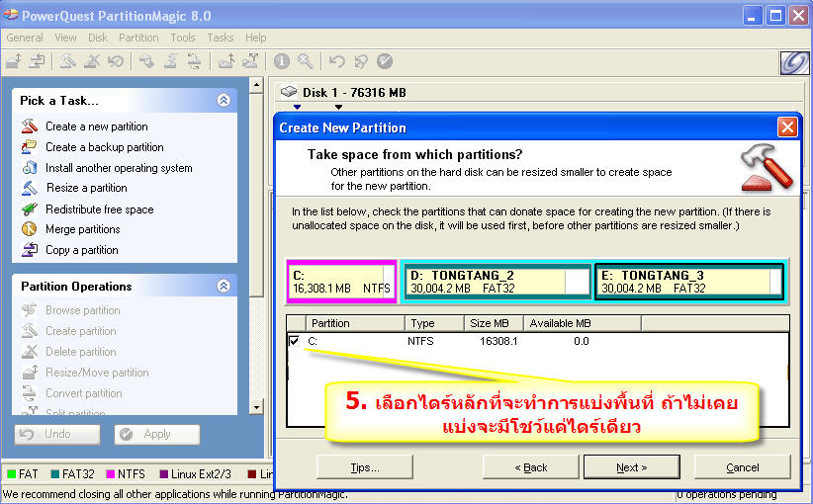Open the General menu
This screenshot has width=813, height=504.
pyautogui.click(x=25, y=38)
